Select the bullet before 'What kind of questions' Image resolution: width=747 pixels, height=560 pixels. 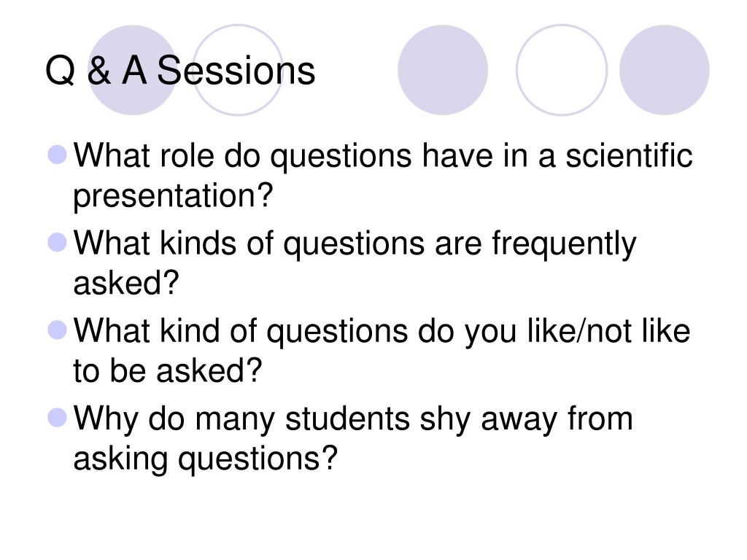pyautogui.click(x=57, y=330)
